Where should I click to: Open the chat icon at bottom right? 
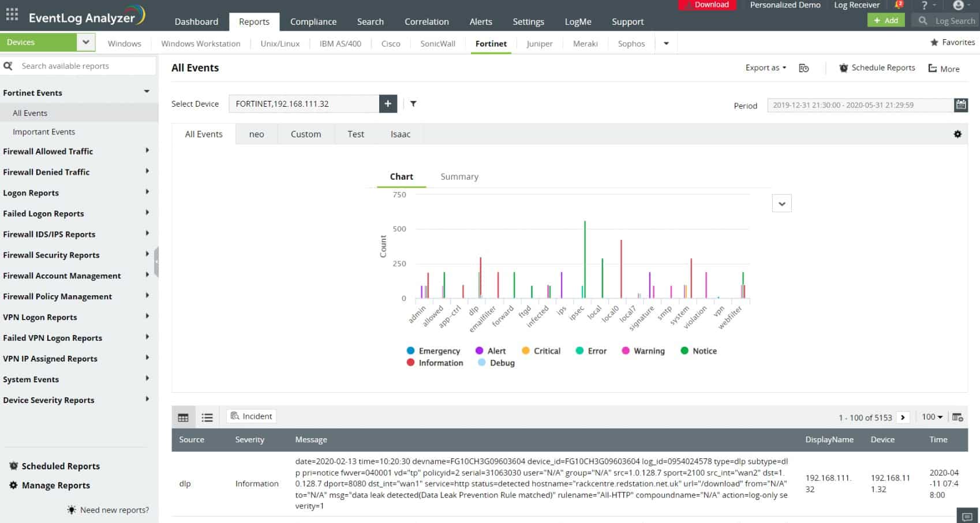[967, 516]
